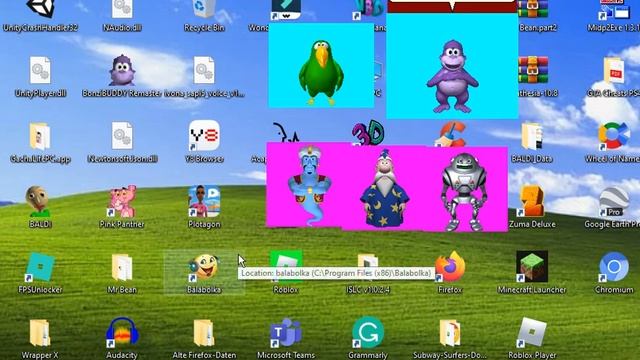Viewport: 640px width, 360px height.
Task: Open the Zuma Deluxe shortcut
Action: 532,201
